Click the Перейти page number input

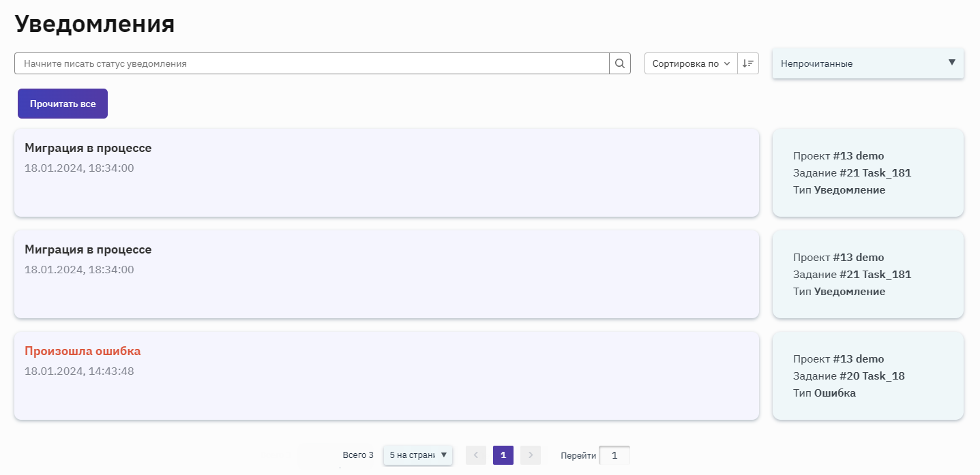[x=614, y=455]
